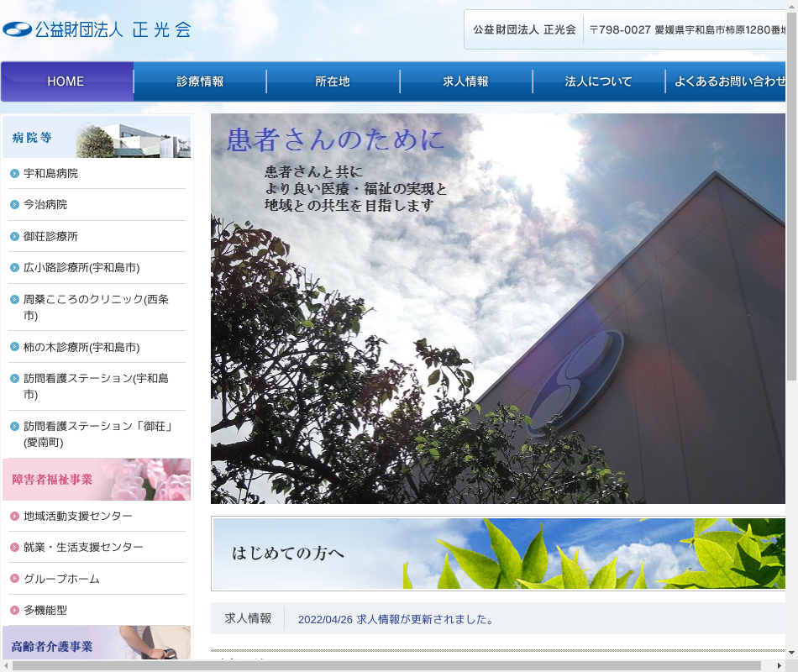The height and width of the screenshot is (672, 798).
Task: Click the scroll down arrow on the vertical scrollbar
Action: point(791,653)
